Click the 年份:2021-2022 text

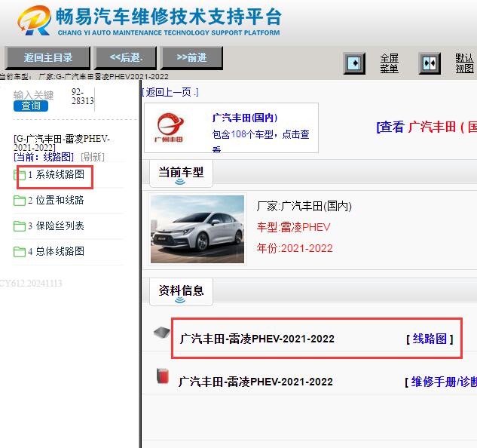pos(295,248)
